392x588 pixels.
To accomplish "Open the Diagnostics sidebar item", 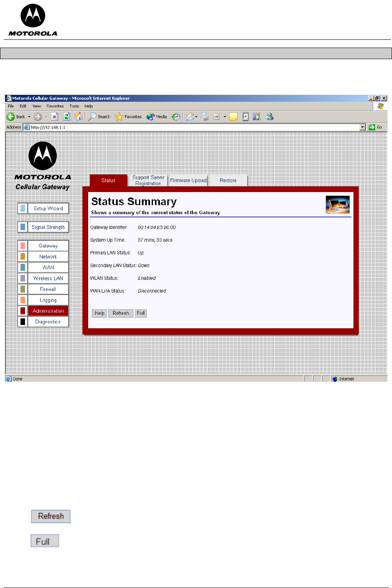I will point(48,322).
